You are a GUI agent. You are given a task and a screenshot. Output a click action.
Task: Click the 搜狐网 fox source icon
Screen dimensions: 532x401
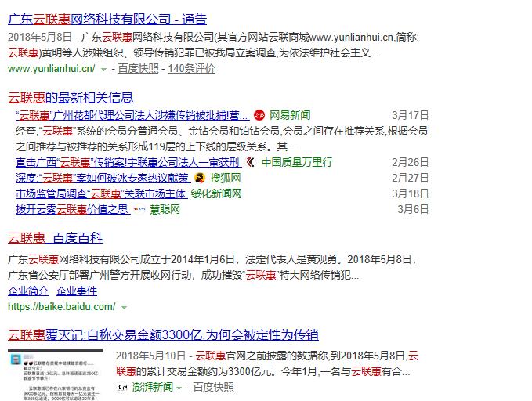[200, 178]
